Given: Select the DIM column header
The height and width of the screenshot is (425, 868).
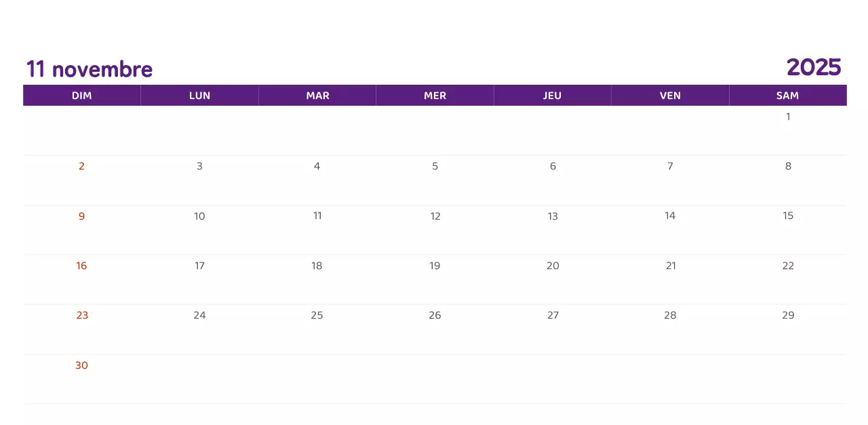Looking at the screenshot, I should (x=82, y=96).
